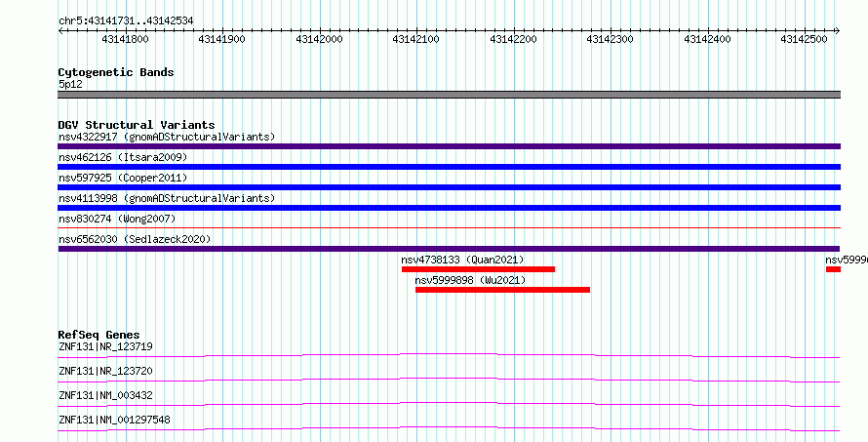Select the nsv5999898 (Wu2021) red bar
This screenshot has width=868, height=442.
(502, 290)
